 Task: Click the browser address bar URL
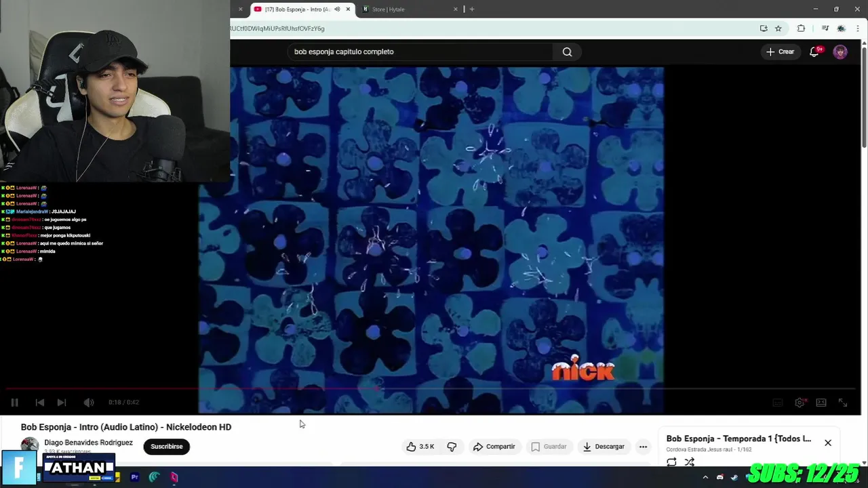point(277,28)
